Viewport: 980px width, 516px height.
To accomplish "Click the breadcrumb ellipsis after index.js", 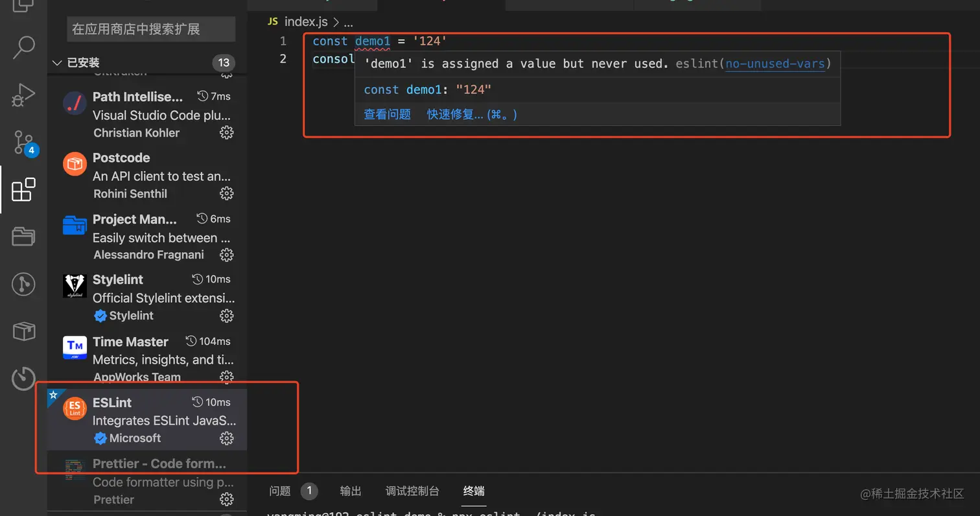I will point(348,23).
